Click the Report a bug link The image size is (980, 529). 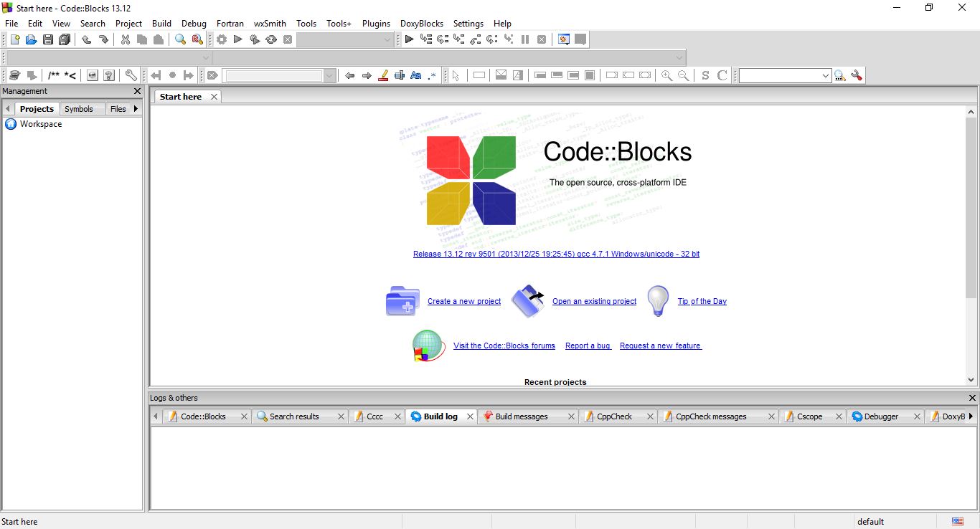(x=588, y=345)
